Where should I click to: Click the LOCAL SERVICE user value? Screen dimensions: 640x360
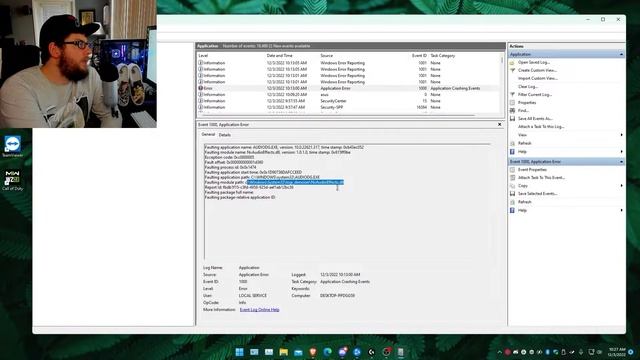point(253,296)
